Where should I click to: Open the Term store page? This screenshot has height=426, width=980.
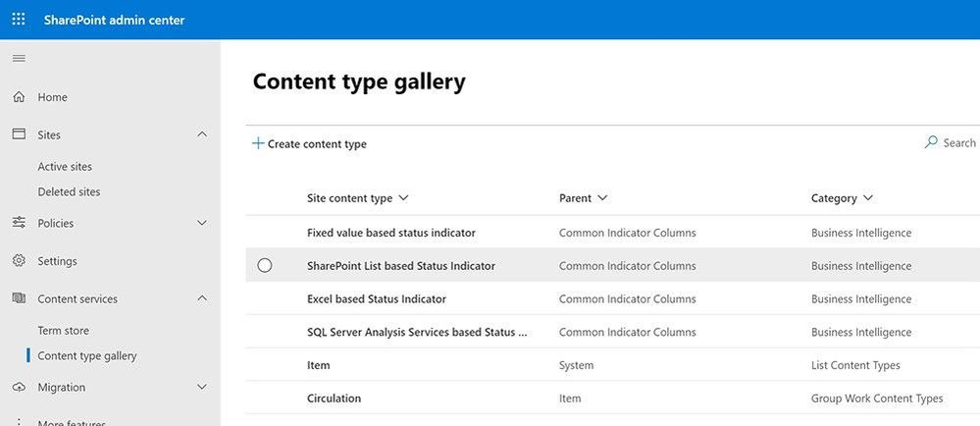tap(63, 330)
